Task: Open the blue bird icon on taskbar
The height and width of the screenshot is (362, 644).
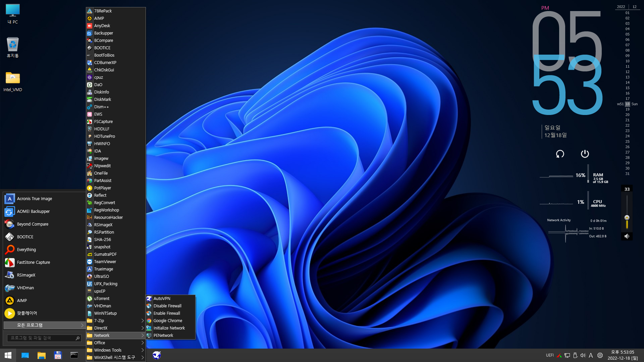Action: (157, 355)
